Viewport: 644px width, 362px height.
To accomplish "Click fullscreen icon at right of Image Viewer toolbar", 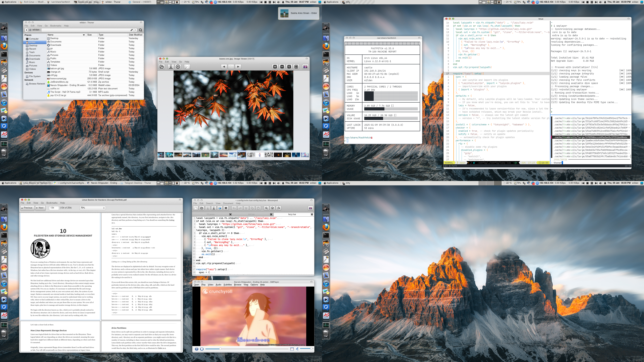I will pyautogui.click(x=305, y=67).
